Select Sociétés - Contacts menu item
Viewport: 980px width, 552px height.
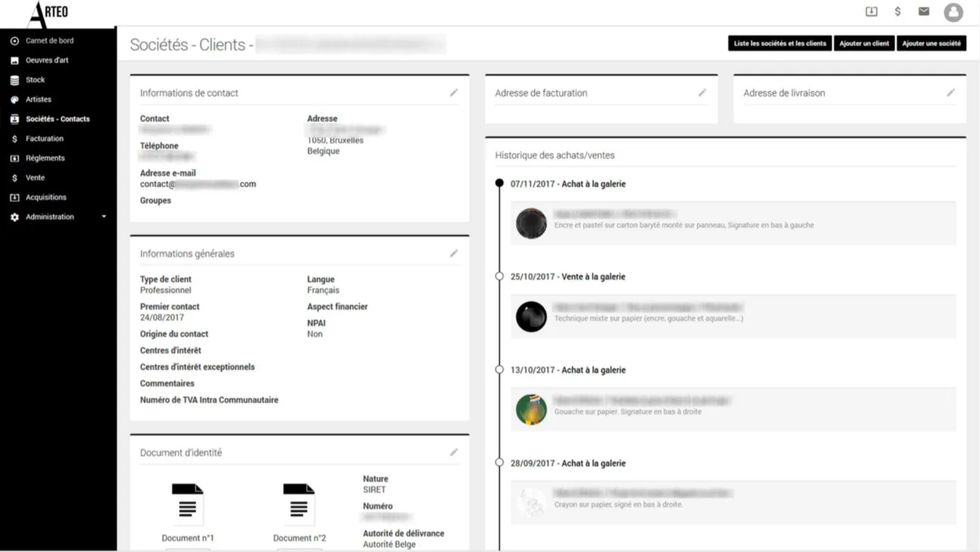[x=58, y=119]
